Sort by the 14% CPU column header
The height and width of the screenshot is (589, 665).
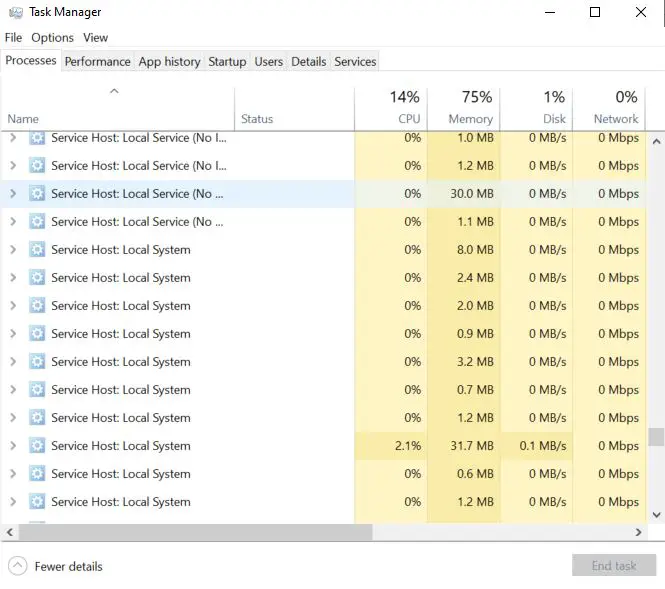(391, 108)
